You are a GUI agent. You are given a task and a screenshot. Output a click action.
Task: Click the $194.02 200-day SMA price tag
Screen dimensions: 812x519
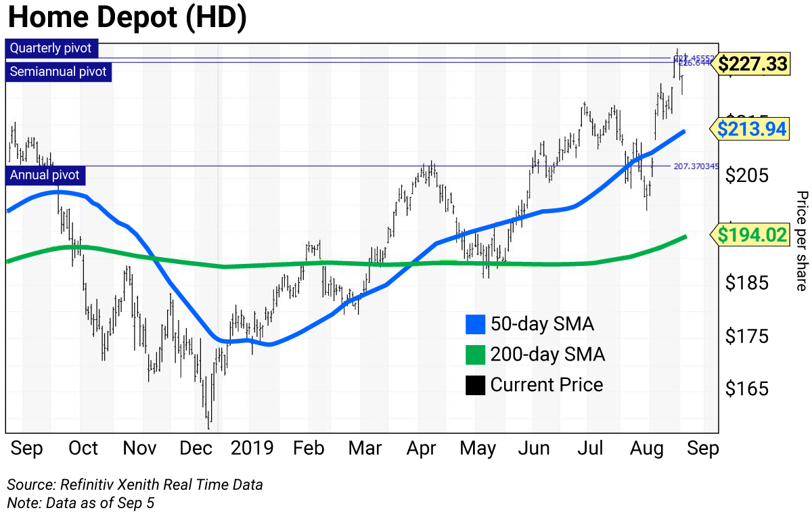click(x=752, y=235)
